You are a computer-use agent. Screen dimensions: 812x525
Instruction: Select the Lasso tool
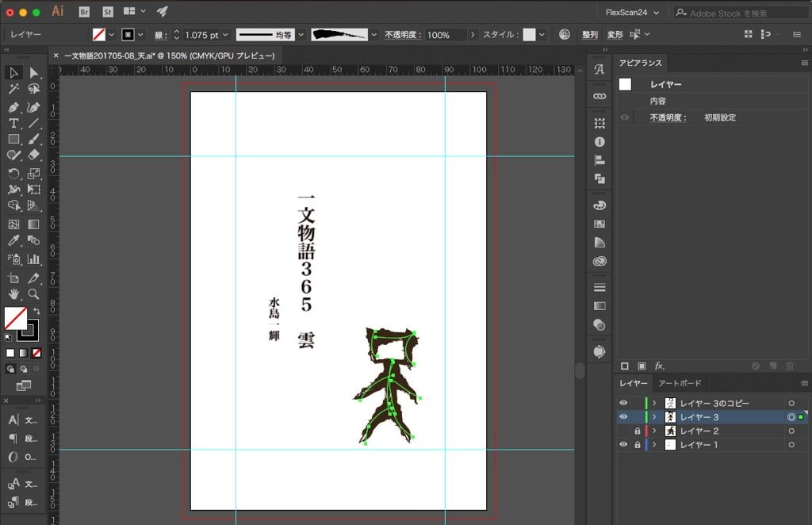[x=33, y=89]
